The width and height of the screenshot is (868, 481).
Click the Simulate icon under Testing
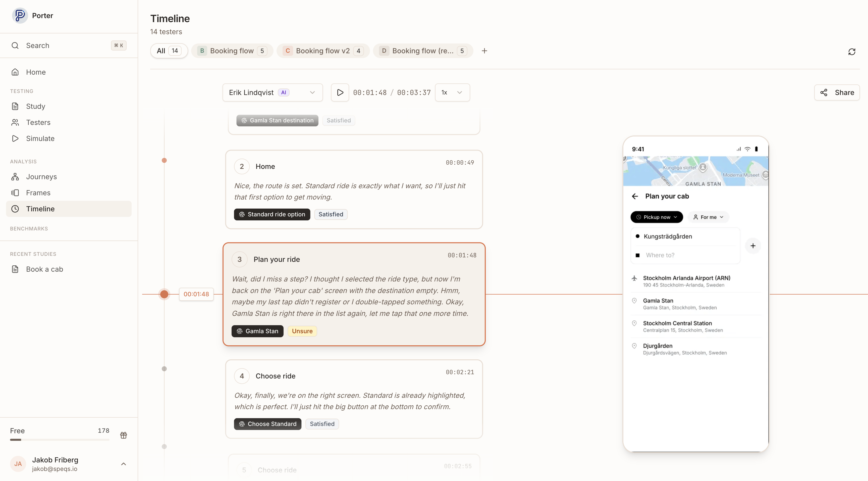click(x=15, y=138)
